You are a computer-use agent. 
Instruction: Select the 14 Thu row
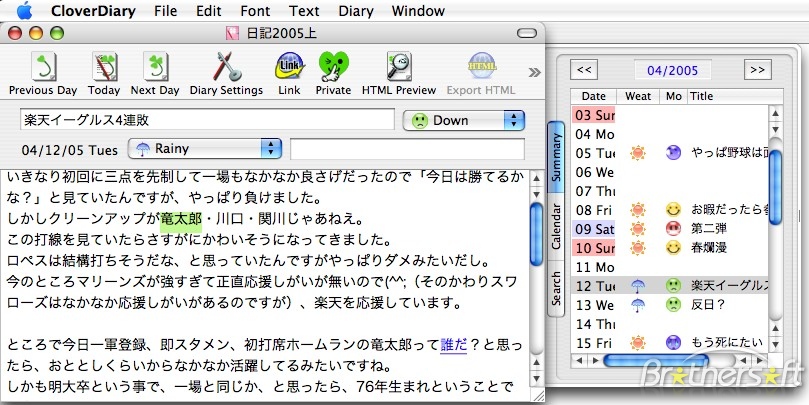(x=670, y=323)
